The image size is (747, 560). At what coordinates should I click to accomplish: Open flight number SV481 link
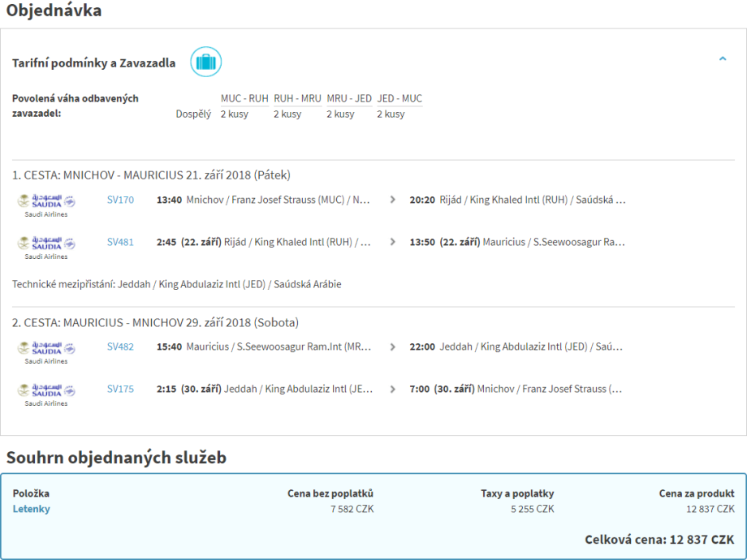pyautogui.click(x=120, y=242)
